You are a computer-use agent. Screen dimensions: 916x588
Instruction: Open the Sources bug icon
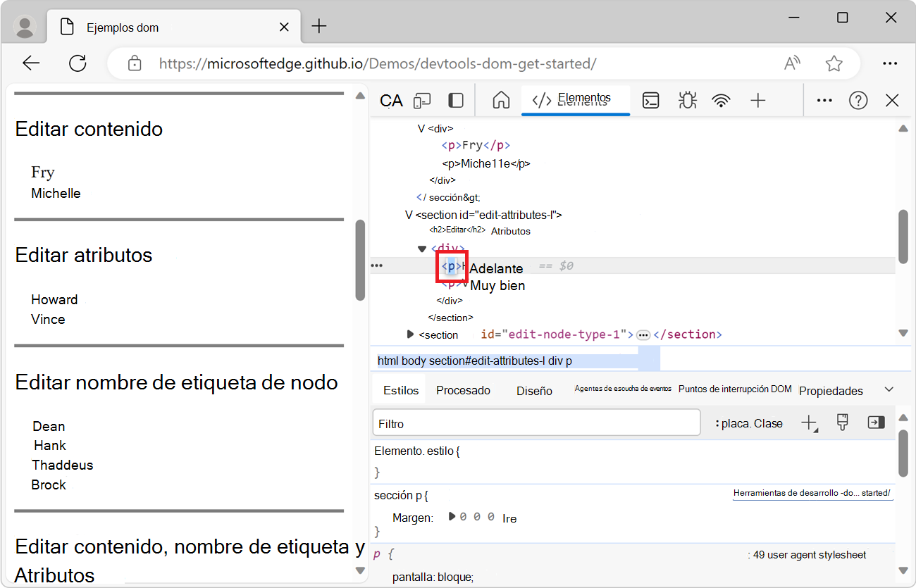pyautogui.click(x=687, y=101)
